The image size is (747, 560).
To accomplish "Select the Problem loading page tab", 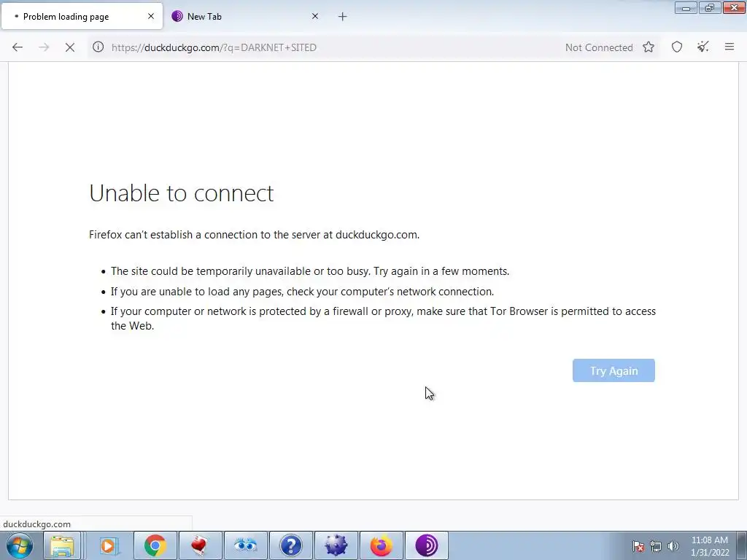I will [x=82, y=17].
